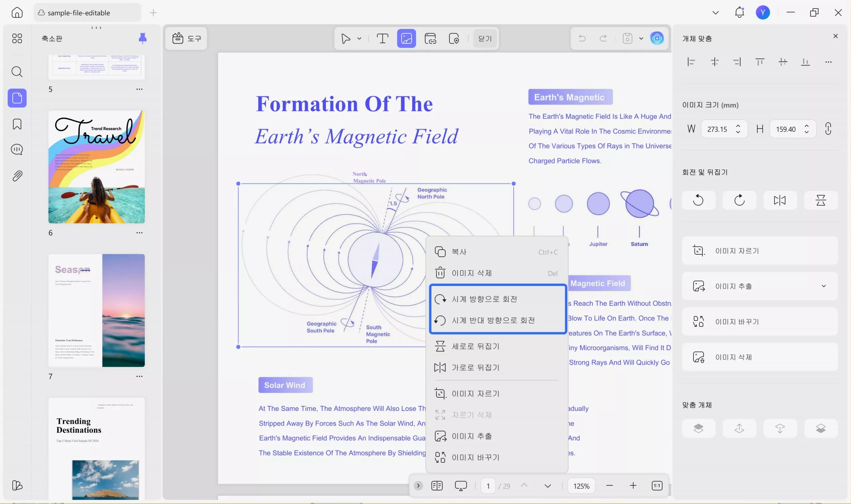Screen dimensions: 851x504
Task: Switch to sample-file-editable tab
Action: (87, 13)
